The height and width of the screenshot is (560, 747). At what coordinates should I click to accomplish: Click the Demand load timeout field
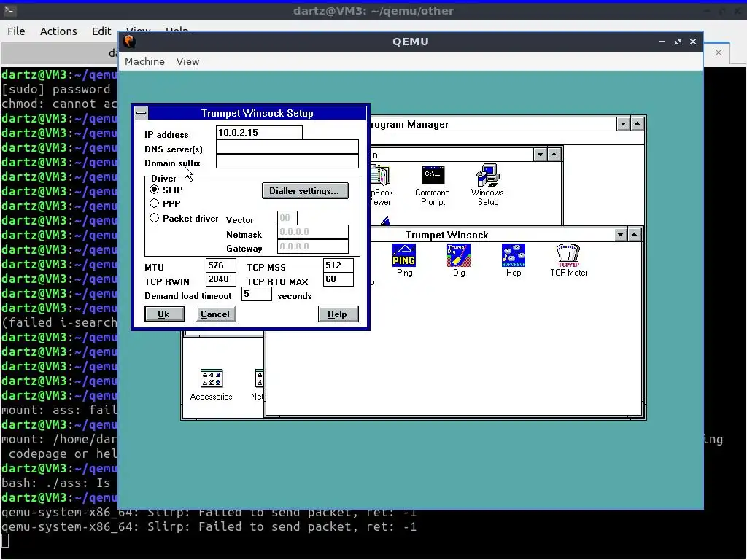pyautogui.click(x=257, y=294)
